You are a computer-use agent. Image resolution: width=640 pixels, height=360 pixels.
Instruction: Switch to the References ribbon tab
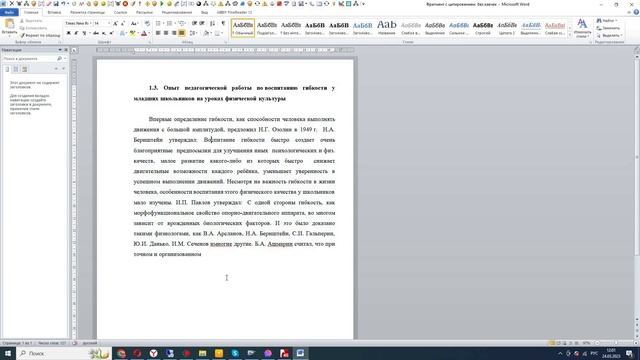pos(120,13)
